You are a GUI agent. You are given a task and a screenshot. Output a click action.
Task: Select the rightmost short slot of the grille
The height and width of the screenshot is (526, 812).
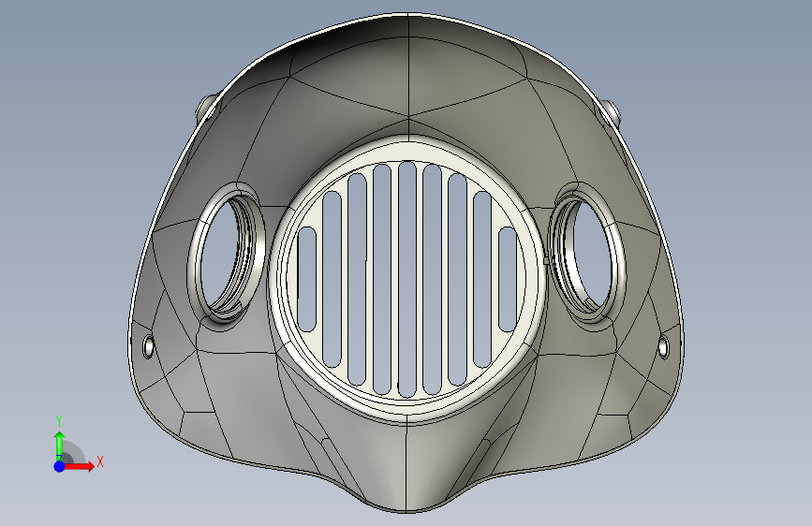(x=508, y=279)
